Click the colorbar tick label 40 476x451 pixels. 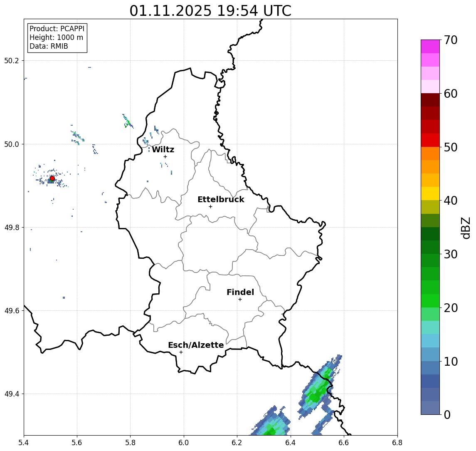pyautogui.click(x=451, y=201)
